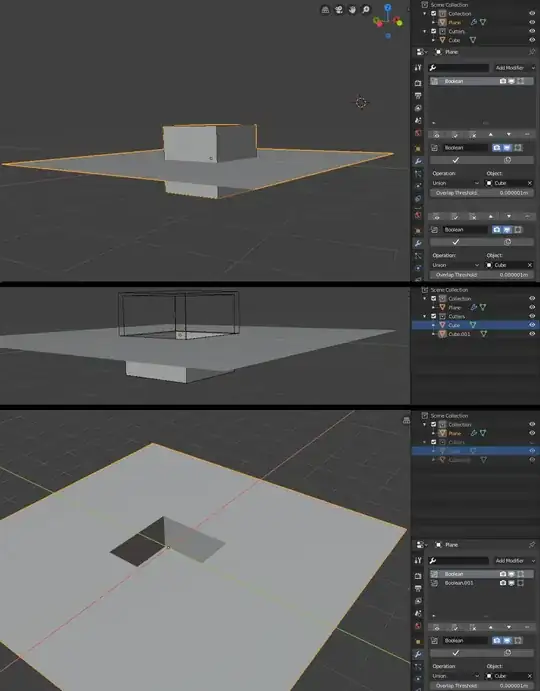Select the pan view hand icon
Image resolution: width=540 pixels, height=691 pixels.
[352, 10]
